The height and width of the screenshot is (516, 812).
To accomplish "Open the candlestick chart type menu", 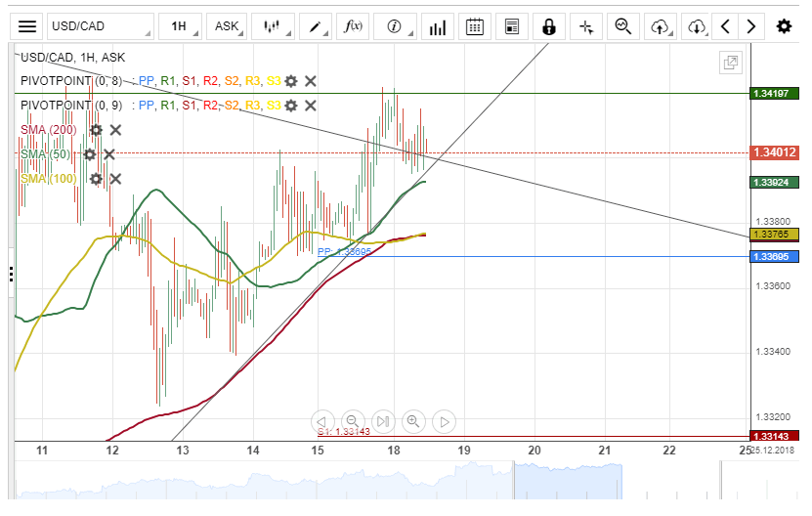I will (x=274, y=26).
